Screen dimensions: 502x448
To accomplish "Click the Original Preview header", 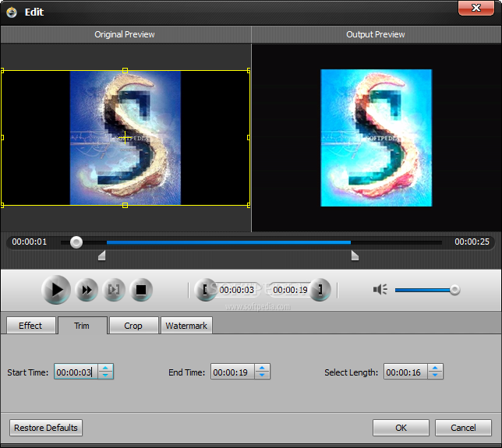I will pos(125,34).
